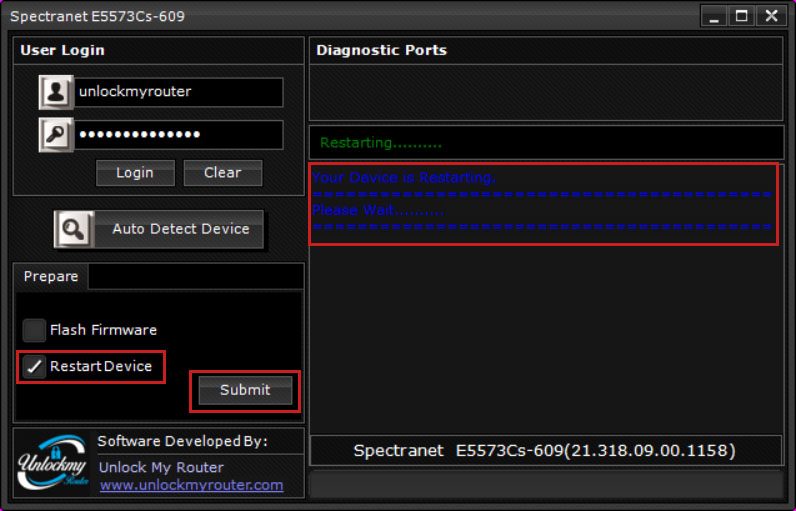
Task: Click the 'Restart Device' label text
Action: tap(101, 366)
